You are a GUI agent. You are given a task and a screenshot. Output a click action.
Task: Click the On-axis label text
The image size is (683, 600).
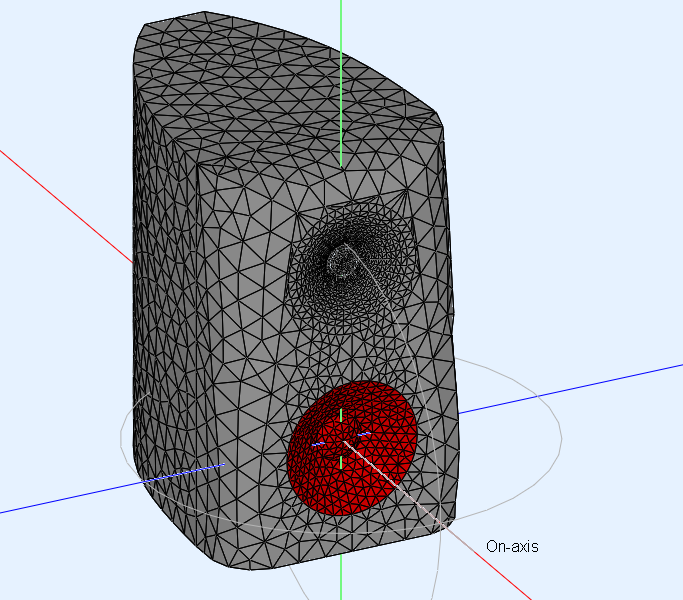[512, 546]
